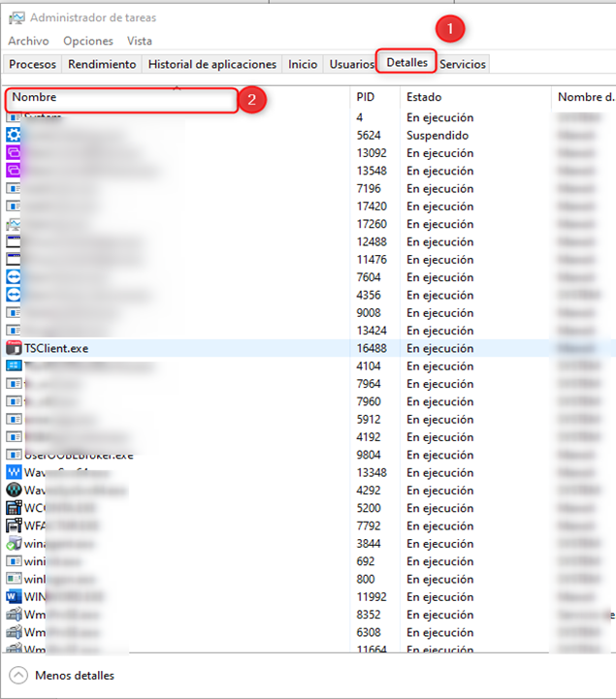Screen dimensions: 616x699
Task: Switch to the Procesos tab
Action: tap(33, 64)
